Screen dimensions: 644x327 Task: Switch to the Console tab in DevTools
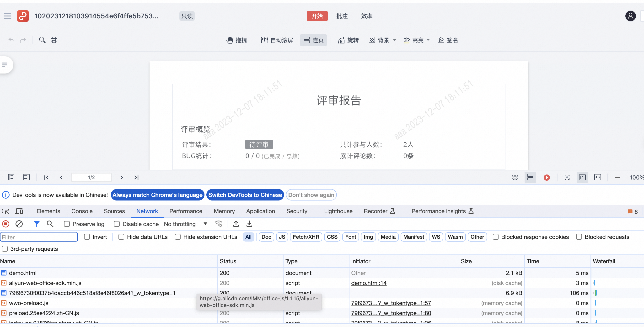point(82,211)
